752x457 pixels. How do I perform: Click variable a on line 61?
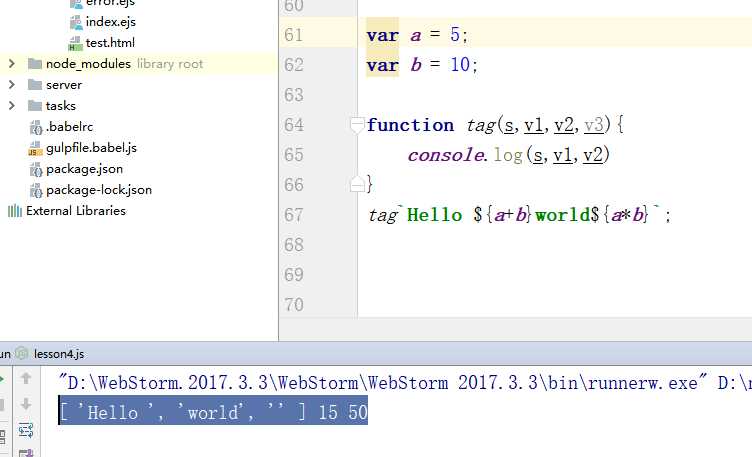pyautogui.click(x=415, y=35)
